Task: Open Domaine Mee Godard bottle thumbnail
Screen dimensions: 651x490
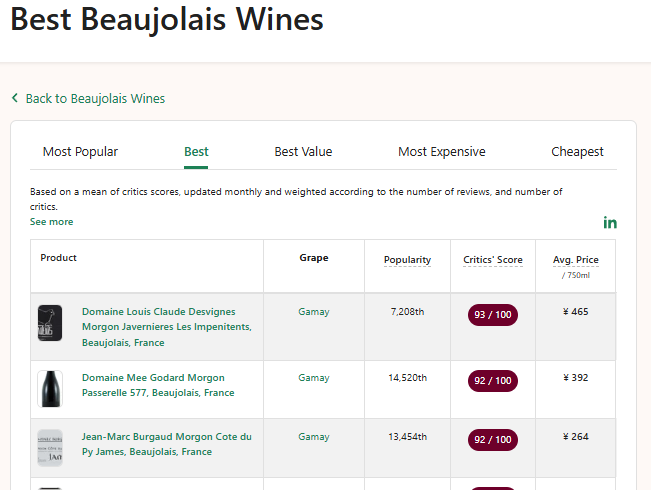Action: 50,388
